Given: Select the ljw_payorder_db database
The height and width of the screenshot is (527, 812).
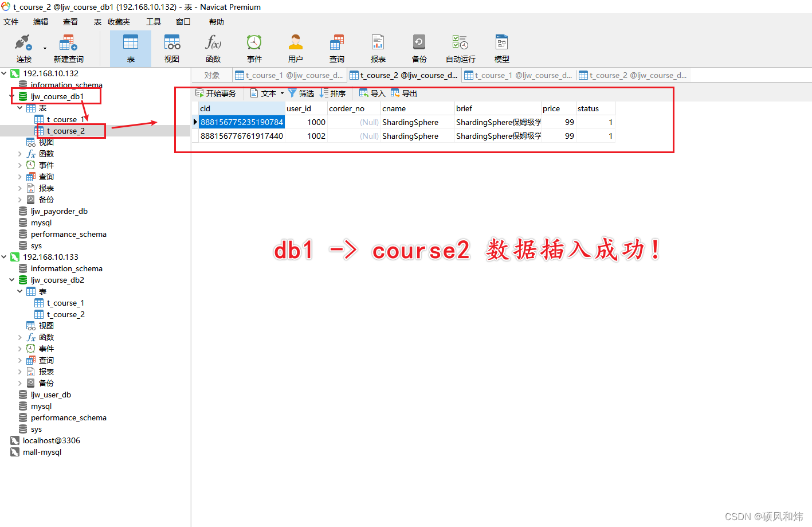Looking at the screenshot, I should 59,211.
